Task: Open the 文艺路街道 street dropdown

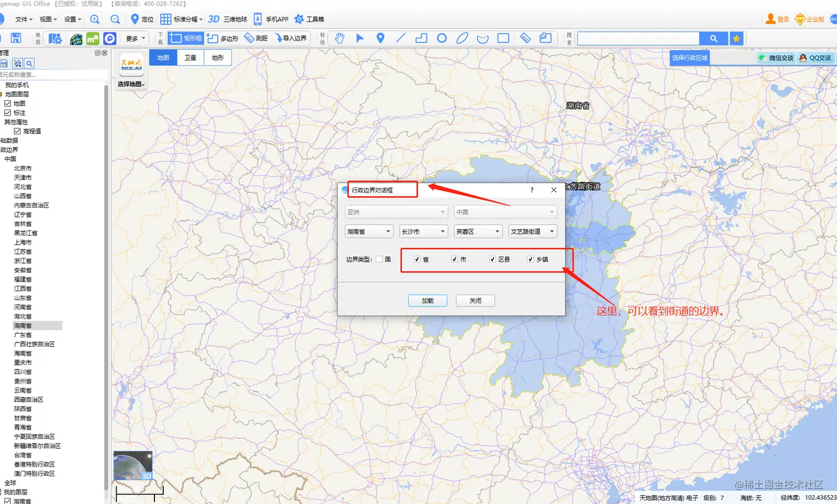Action: [x=533, y=231]
